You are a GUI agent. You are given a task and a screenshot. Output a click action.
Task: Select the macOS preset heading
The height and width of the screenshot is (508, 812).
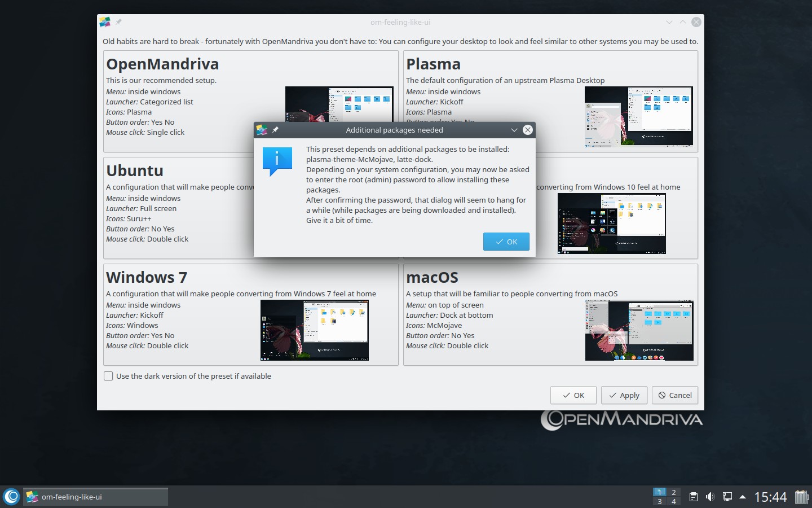(432, 277)
